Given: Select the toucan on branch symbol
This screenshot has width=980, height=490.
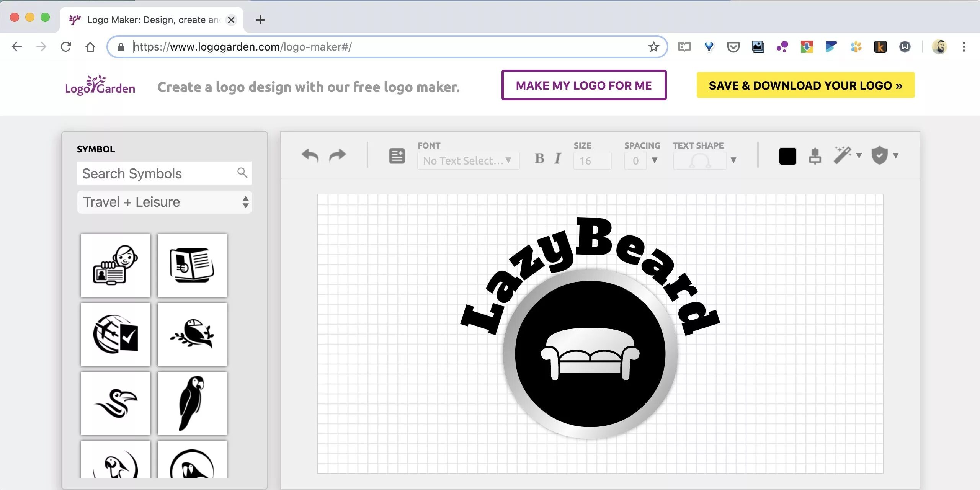Looking at the screenshot, I should tap(192, 334).
